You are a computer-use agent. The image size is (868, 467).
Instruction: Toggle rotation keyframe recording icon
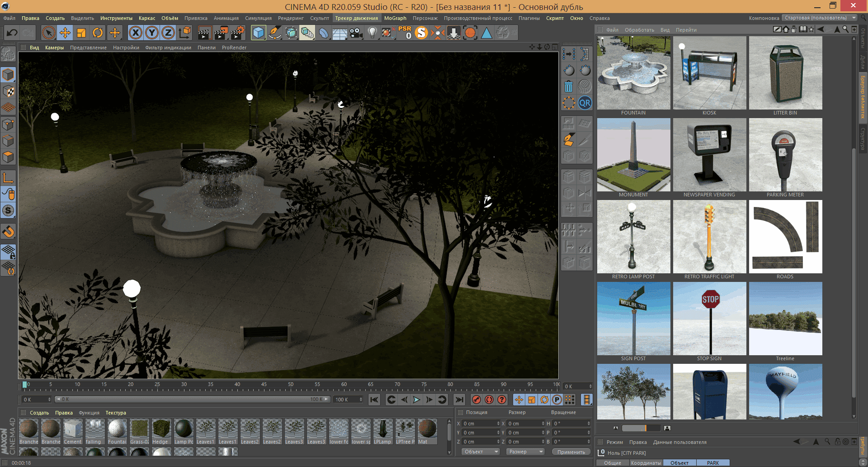(x=544, y=400)
